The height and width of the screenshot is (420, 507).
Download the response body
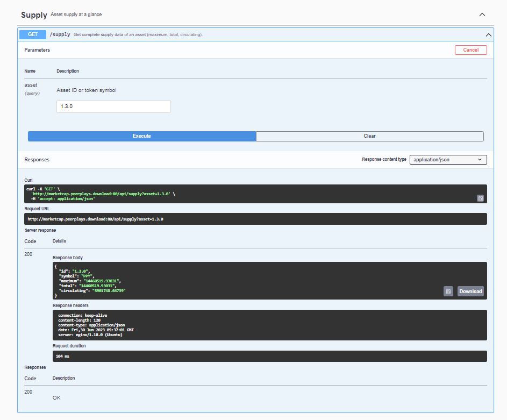470,291
